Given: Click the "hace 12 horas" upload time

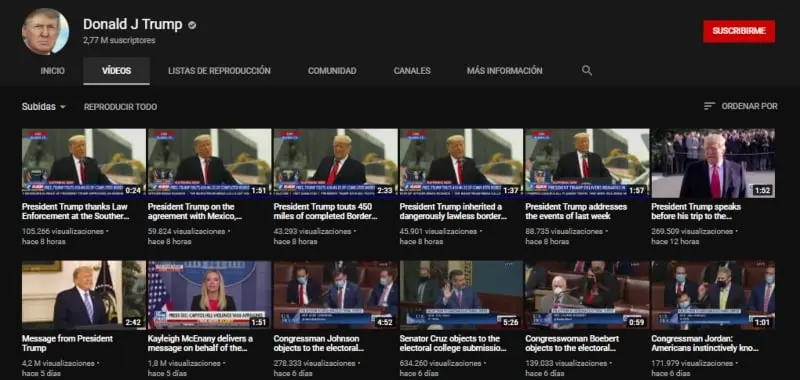Looking at the screenshot, I should point(675,242).
